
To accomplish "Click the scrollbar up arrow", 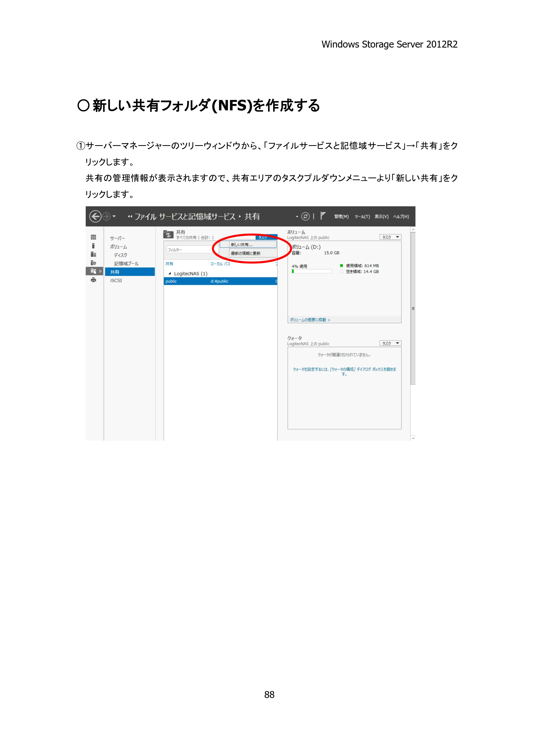I will 413,230.
